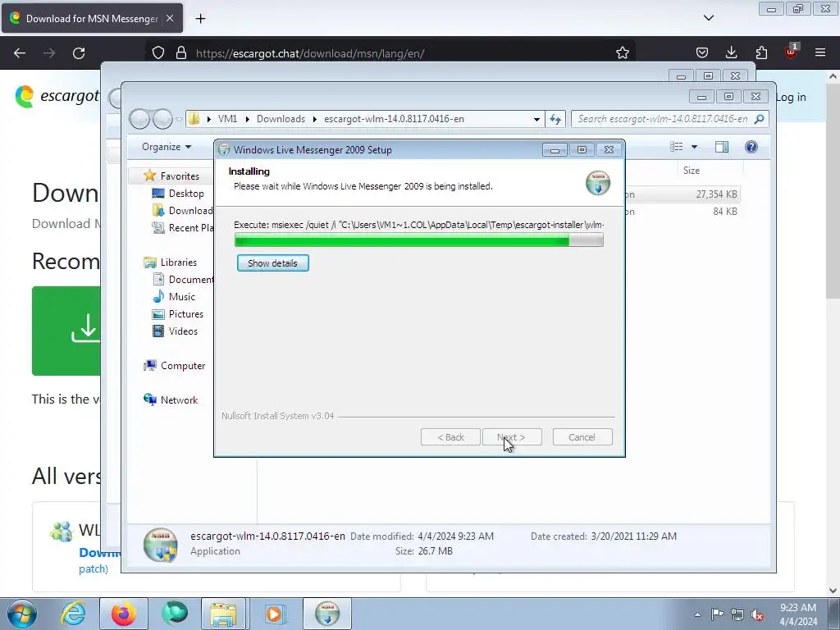Viewport: 840px width, 630px height.
Task: Select the Videos library in the sidebar
Action: [x=183, y=331]
